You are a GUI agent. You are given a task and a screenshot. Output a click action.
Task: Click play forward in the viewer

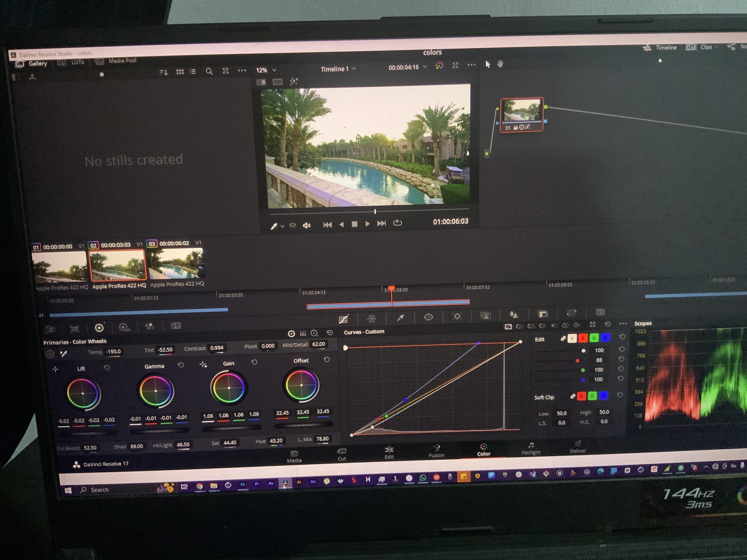pyautogui.click(x=367, y=224)
